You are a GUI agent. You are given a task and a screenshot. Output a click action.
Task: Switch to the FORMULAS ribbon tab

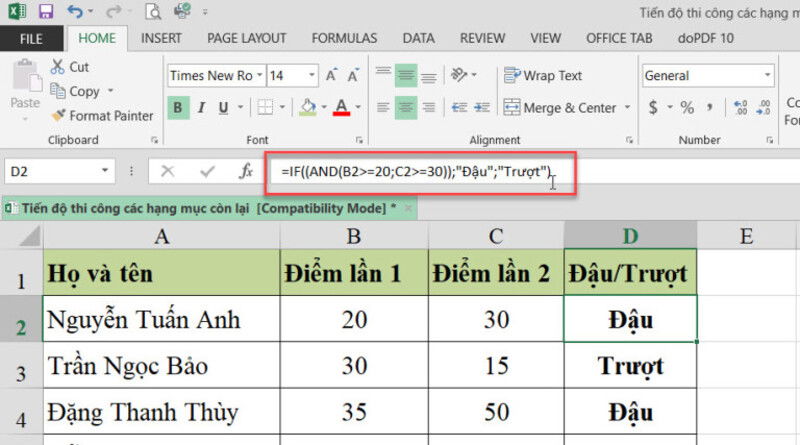pos(344,38)
